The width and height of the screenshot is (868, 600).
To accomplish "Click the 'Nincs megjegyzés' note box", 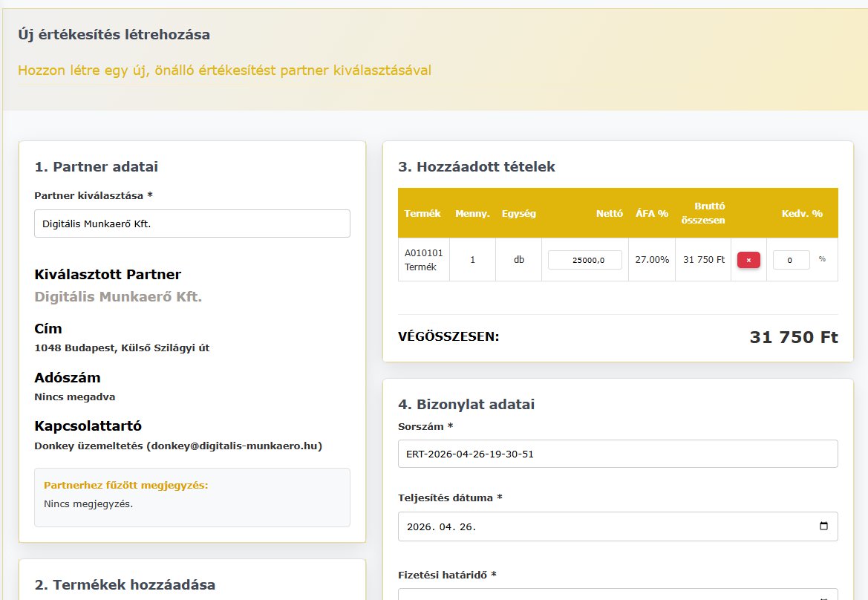I will point(192,498).
